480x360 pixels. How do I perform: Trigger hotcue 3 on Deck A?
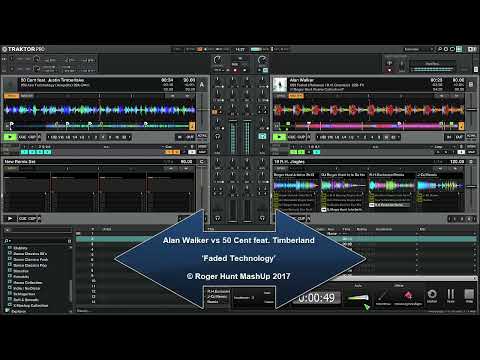tap(40, 152)
